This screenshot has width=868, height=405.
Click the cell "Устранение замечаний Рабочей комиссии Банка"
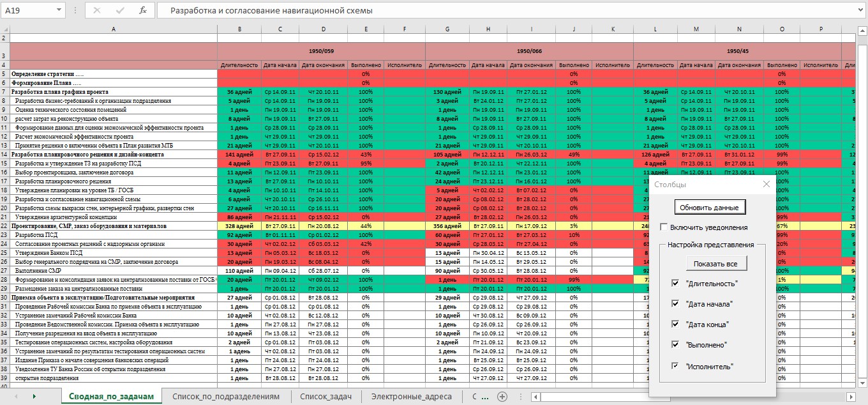114,316
